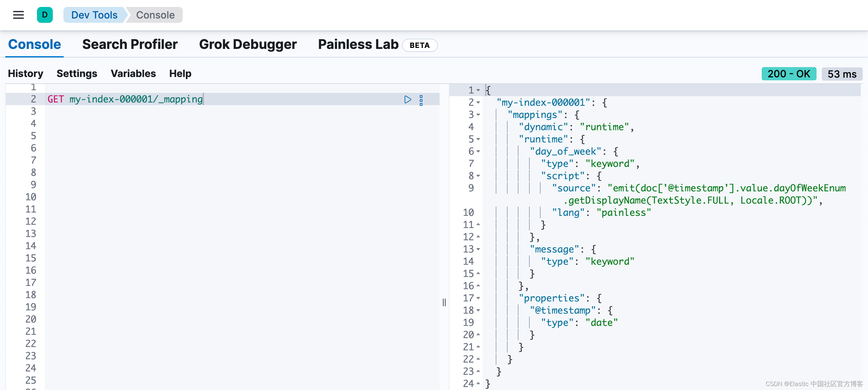Click the pane divider between editor and response
868x390 pixels.
pyautogui.click(x=445, y=303)
